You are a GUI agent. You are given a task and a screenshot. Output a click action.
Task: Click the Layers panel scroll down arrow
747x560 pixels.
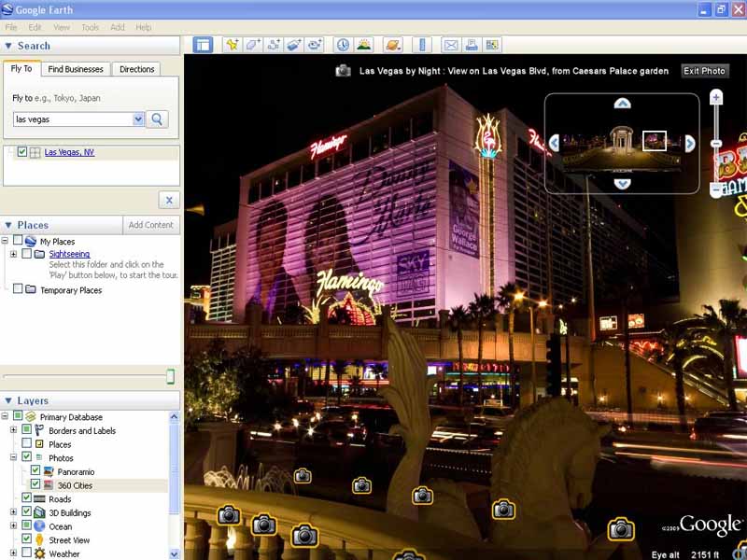[174, 553]
